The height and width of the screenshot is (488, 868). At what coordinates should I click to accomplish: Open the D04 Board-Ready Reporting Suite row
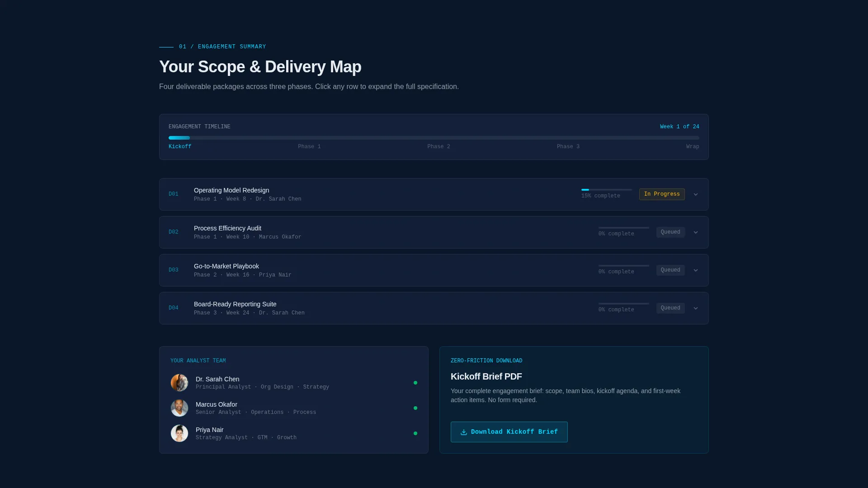click(434, 308)
